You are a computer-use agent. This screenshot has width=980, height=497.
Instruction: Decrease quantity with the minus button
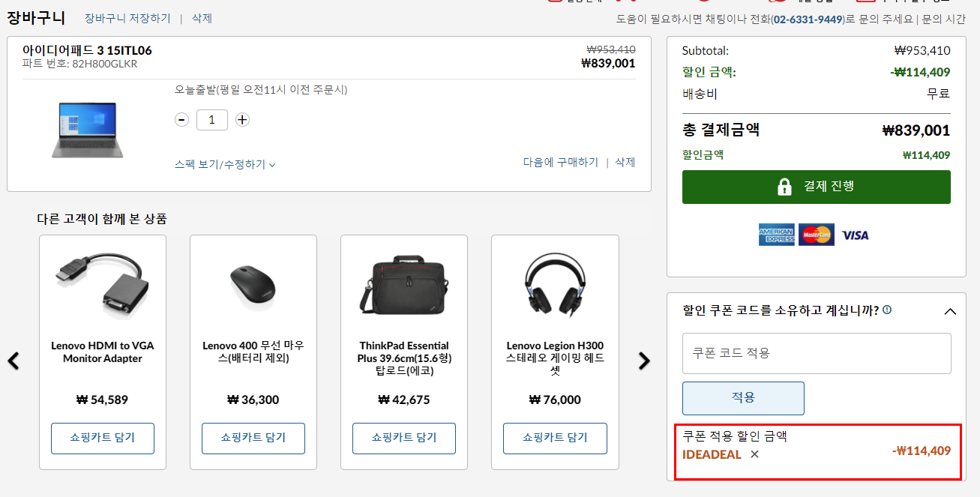tap(181, 120)
